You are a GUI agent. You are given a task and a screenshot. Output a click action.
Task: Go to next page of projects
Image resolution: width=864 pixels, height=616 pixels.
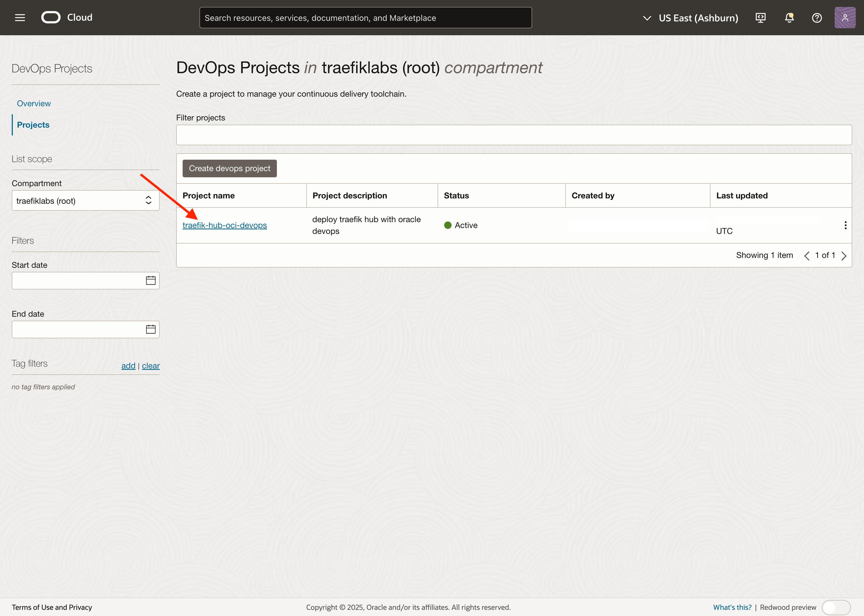click(844, 256)
